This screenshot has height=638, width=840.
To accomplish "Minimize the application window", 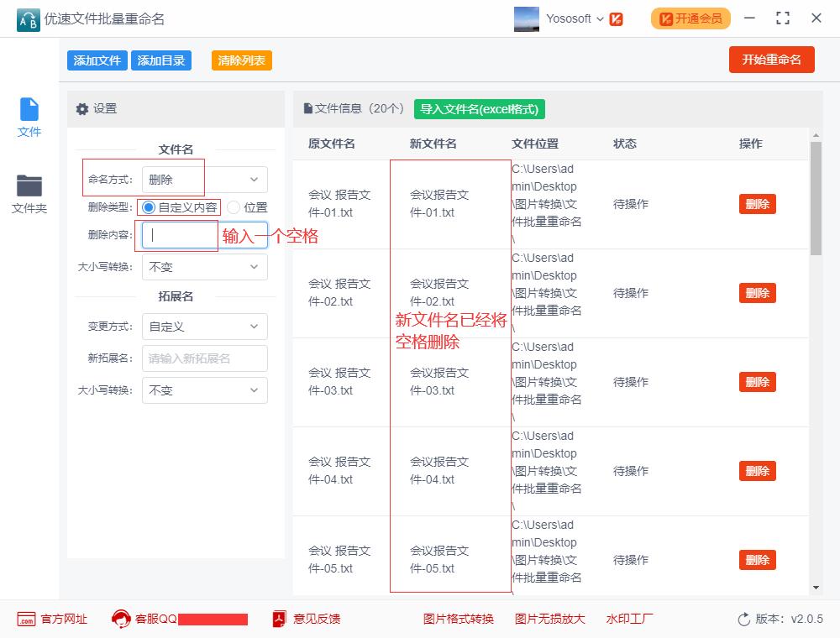I will (x=749, y=18).
